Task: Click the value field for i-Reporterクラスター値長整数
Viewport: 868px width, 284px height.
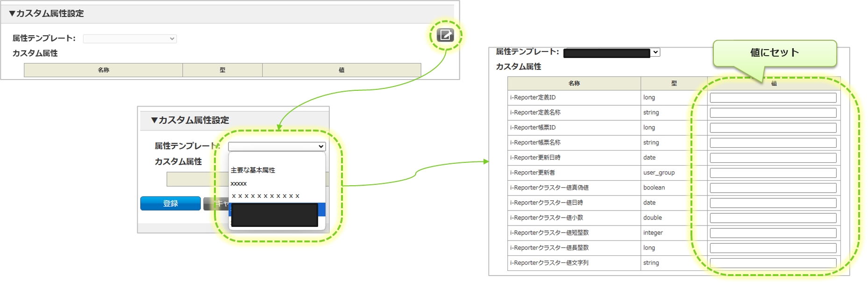Action: pos(773,248)
